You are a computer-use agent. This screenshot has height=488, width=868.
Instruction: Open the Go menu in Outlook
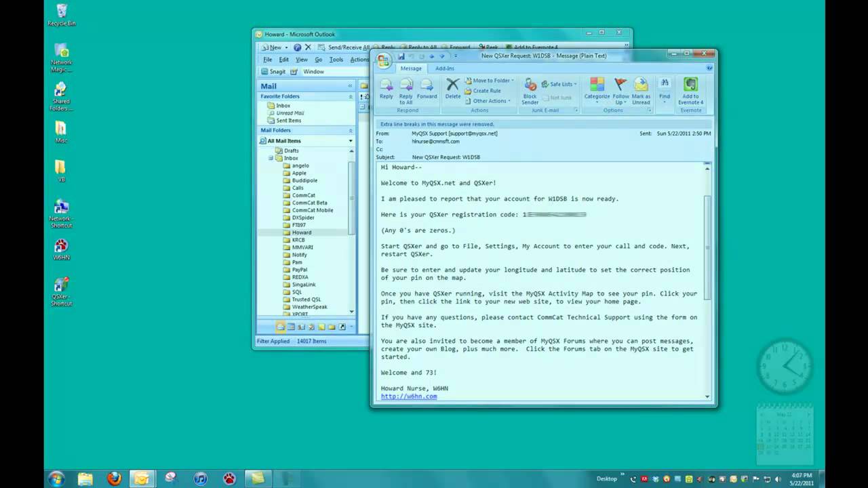point(318,60)
